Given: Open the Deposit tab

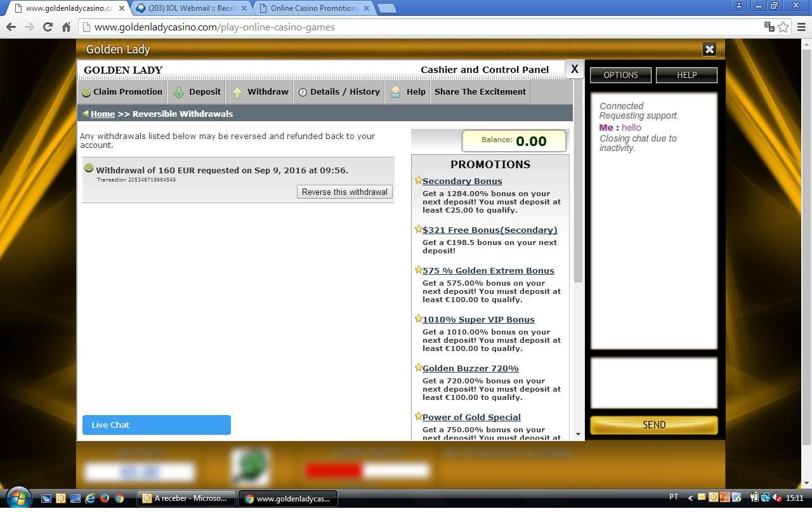Looking at the screenshot, I should pos(197,92).
